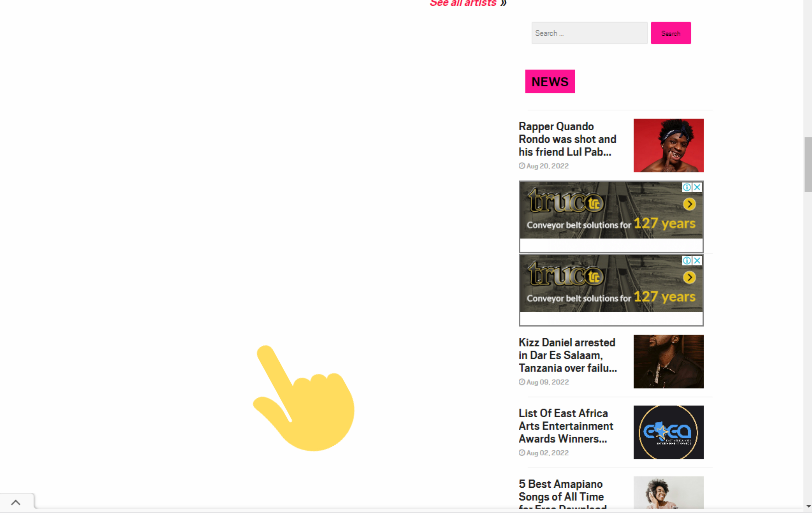Open the 5 Best Amapiano Songs article
The image size is (812, 515).
[x=561, y=490]
